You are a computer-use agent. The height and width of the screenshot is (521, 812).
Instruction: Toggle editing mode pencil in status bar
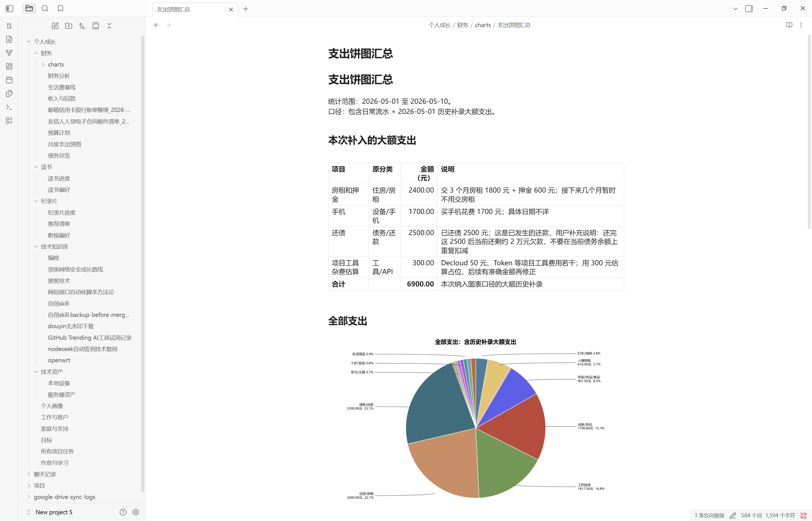733,516
